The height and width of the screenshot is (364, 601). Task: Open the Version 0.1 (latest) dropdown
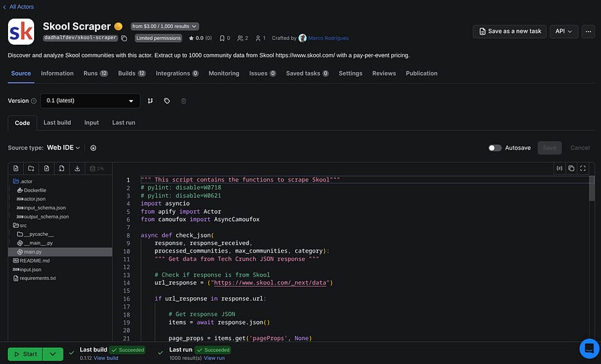click(89, 101)
